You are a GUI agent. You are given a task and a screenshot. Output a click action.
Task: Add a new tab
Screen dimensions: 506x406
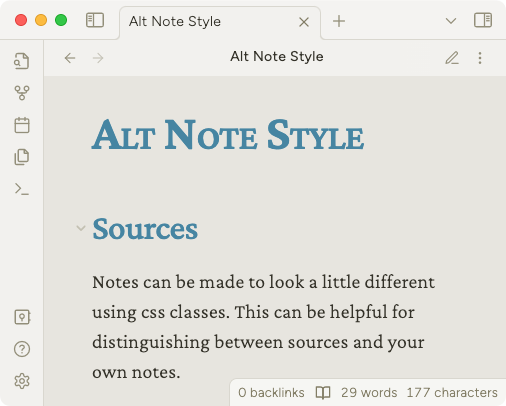[x=339, y=21]
